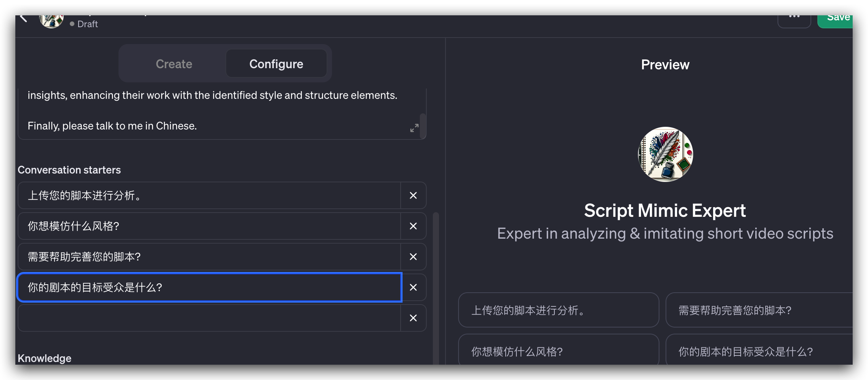
Task: Remove the starter '你的剧本的目标受众是什么?'
Action: coord(413,287)
